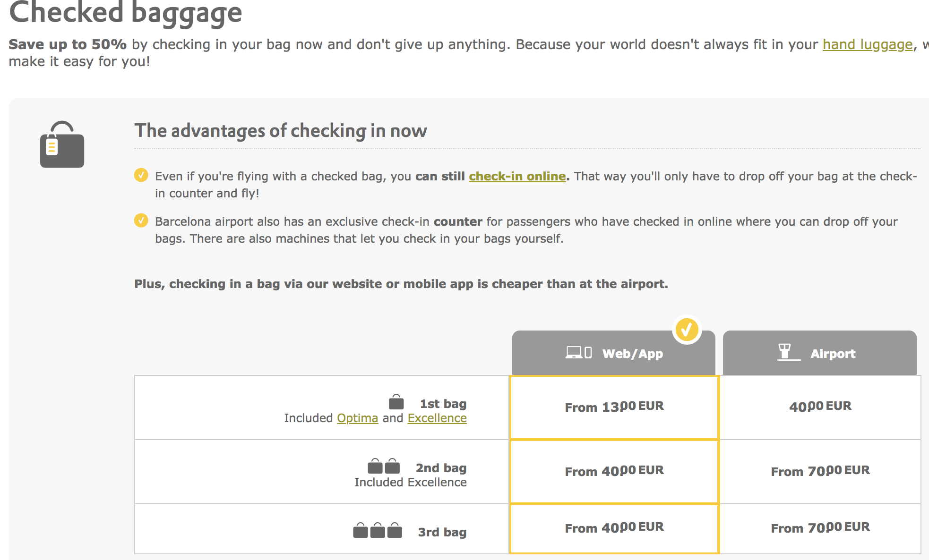929x560 pixels.
Task: Follow the check-in online link
Action: click(517, 176)
